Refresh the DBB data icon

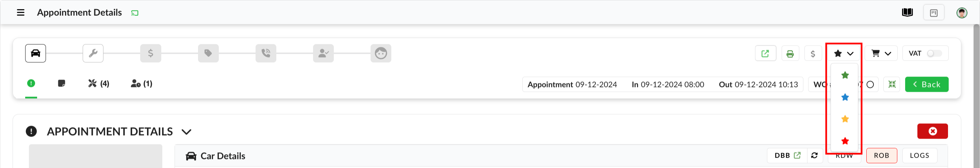[x=815, y=155]
